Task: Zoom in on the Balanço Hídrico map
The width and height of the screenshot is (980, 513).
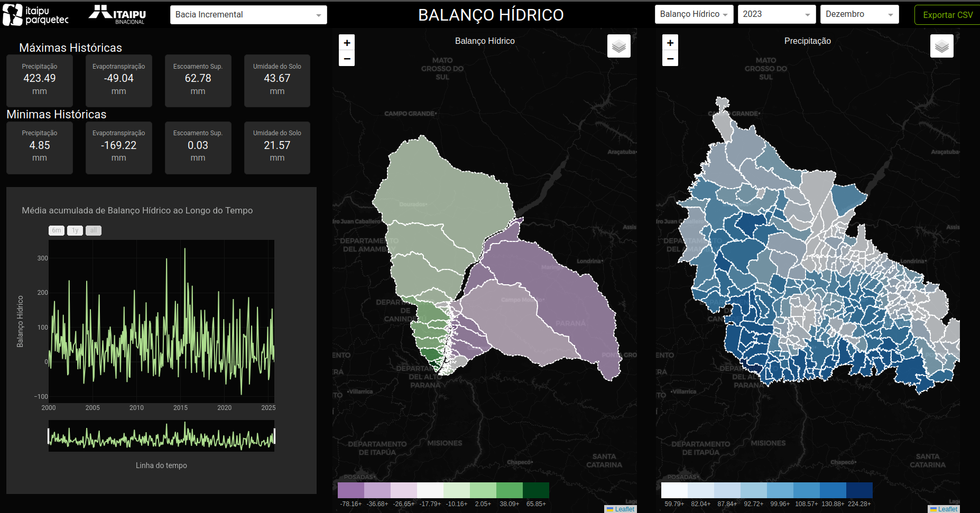Action: (x=347, y=43)
